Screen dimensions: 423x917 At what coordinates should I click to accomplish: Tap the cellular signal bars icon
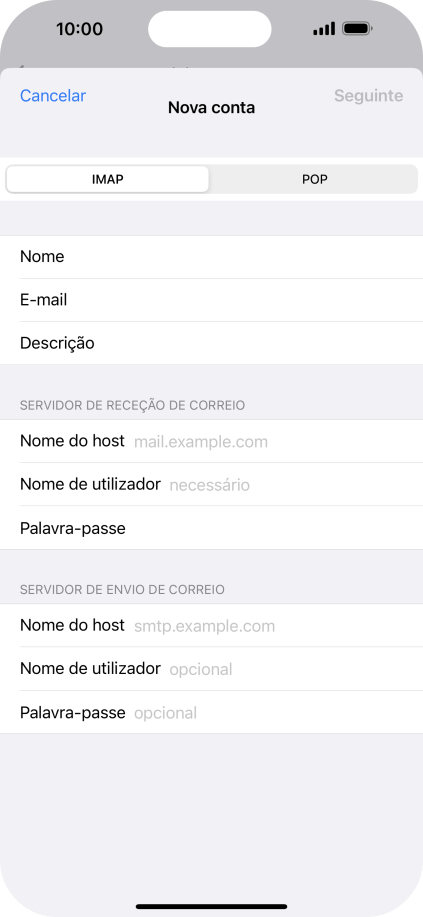tap(324, 28)
